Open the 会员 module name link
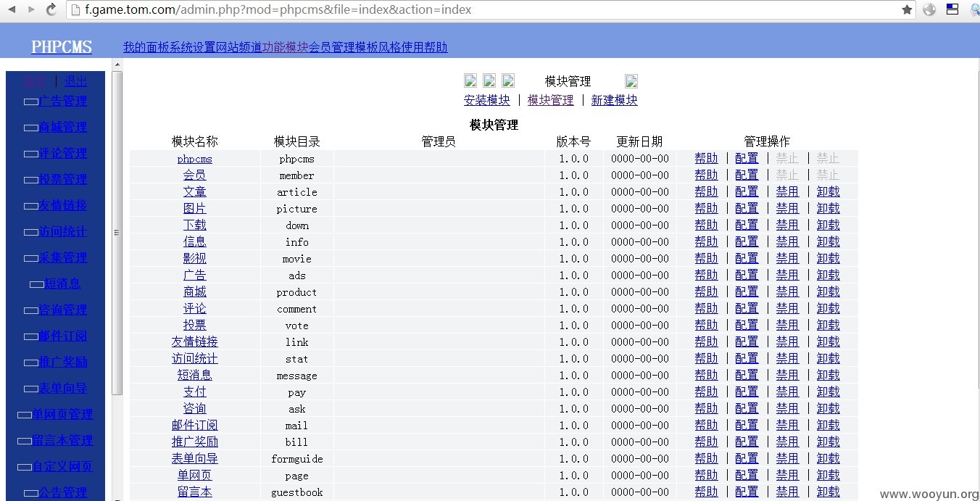Viewport: 980px width, 501px height. 195,175
